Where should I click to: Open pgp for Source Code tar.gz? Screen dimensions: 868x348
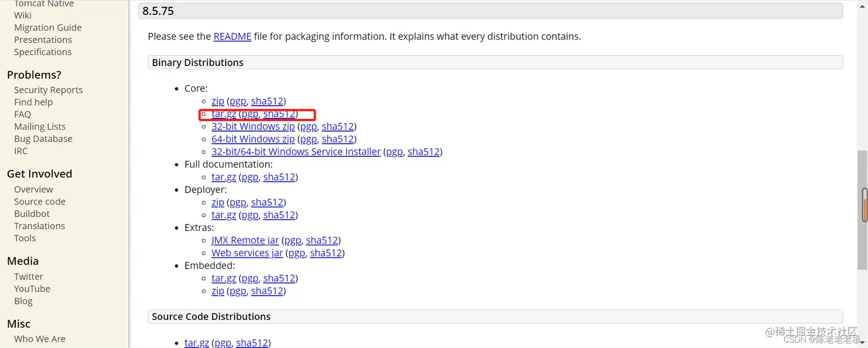(x=223, y=342)
